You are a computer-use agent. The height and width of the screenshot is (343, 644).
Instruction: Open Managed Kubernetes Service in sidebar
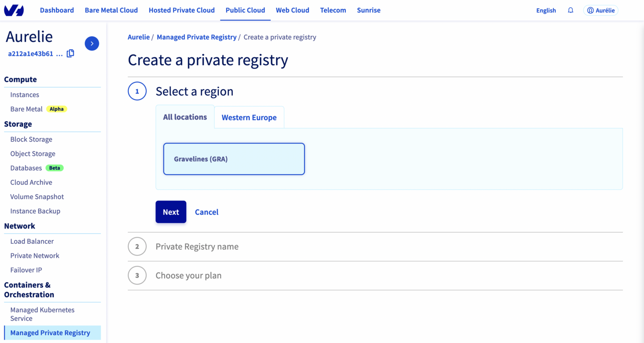(x=42, y=314)
